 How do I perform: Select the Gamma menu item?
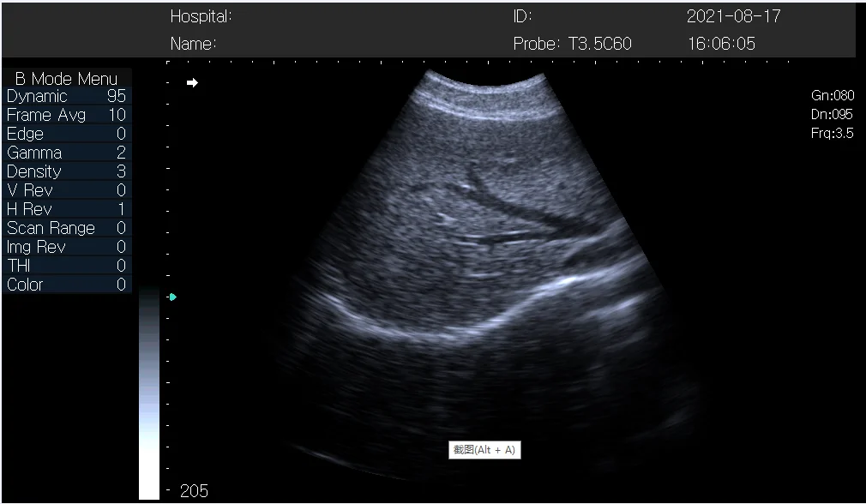tap(67, 153)
